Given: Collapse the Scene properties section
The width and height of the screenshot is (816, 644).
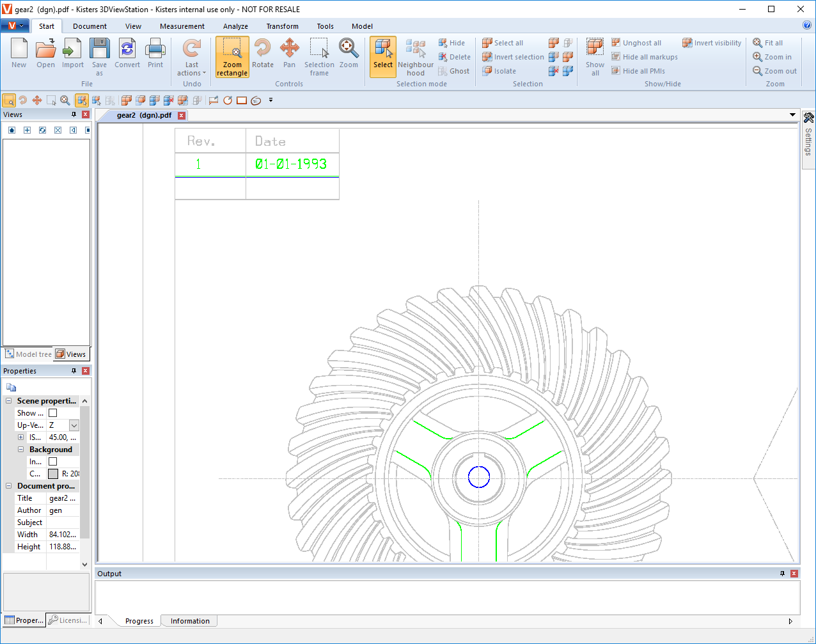Looking at the screenshot, I should pos(9,401).
